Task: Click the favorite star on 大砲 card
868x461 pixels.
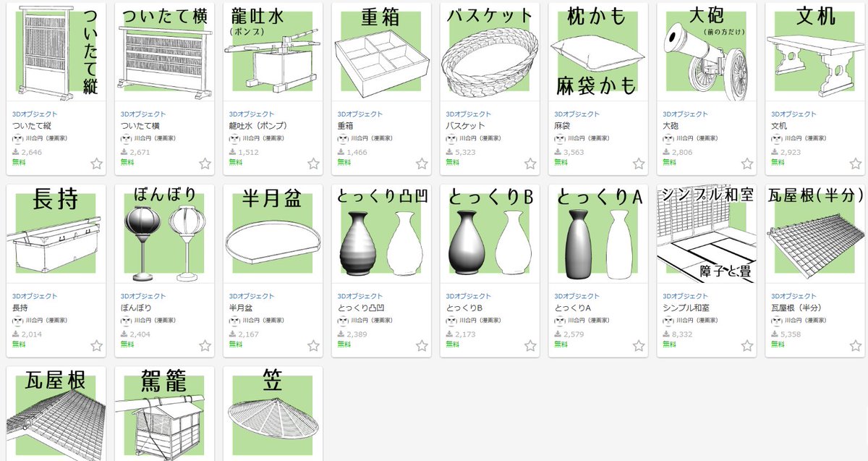Action: (747, 164)
